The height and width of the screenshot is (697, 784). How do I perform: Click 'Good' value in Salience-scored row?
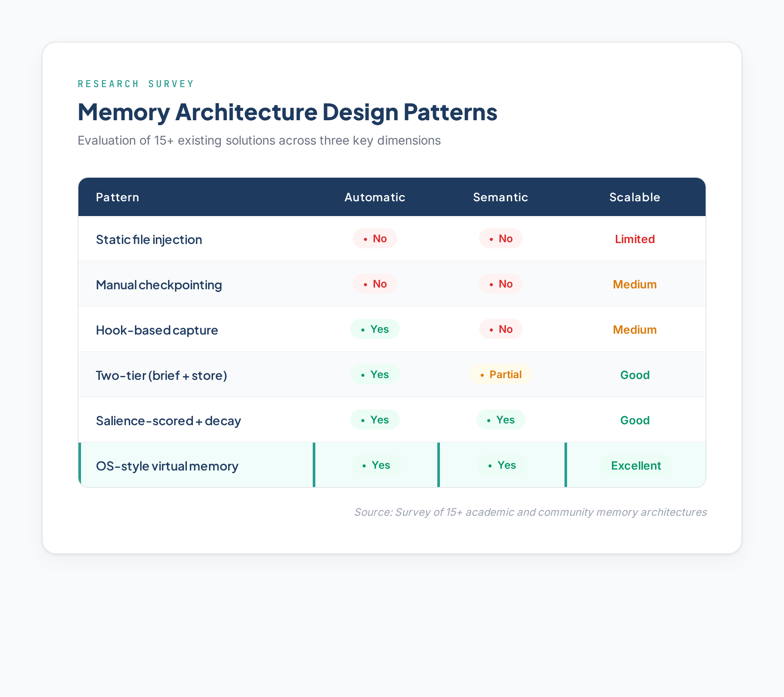pyautogui.click(x=635, y=420)
